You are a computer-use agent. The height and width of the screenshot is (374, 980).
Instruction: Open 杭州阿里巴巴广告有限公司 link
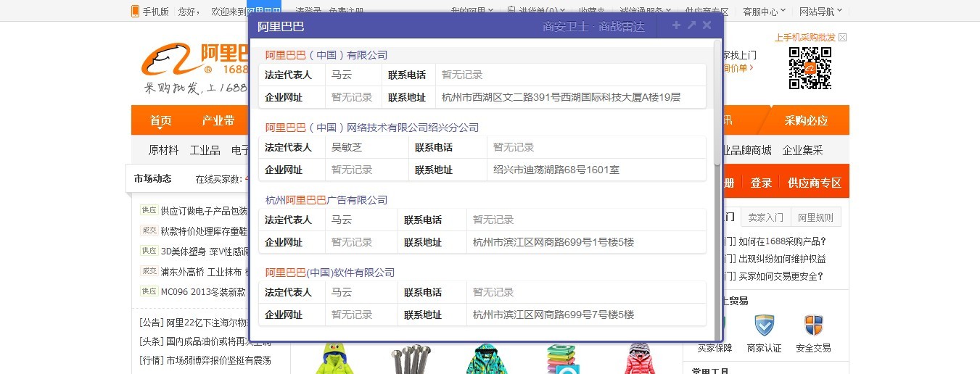point(326,200)
